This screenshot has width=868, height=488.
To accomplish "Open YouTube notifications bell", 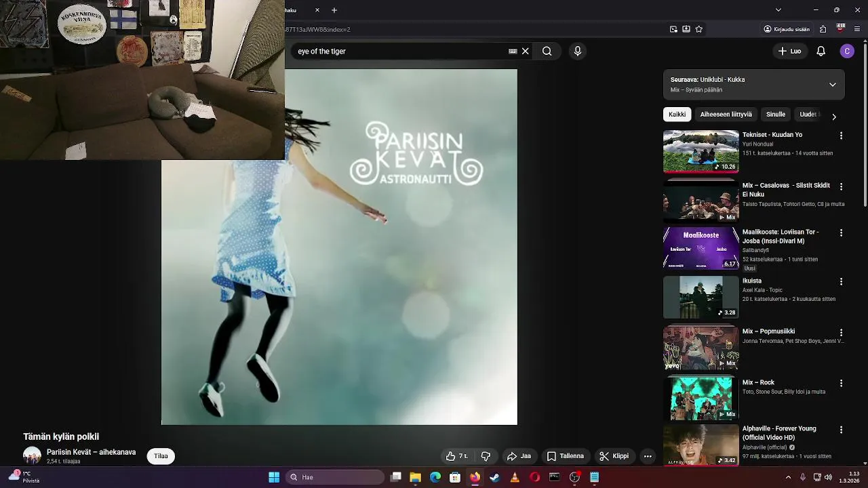I will point(821,51).
